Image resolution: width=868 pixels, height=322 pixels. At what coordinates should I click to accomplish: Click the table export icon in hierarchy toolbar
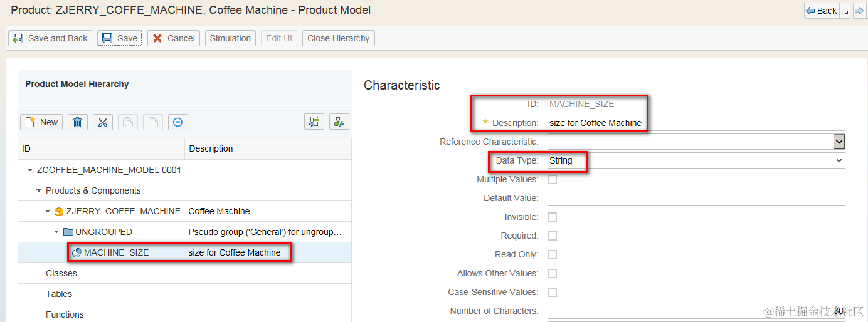click(x=314, y=122)
